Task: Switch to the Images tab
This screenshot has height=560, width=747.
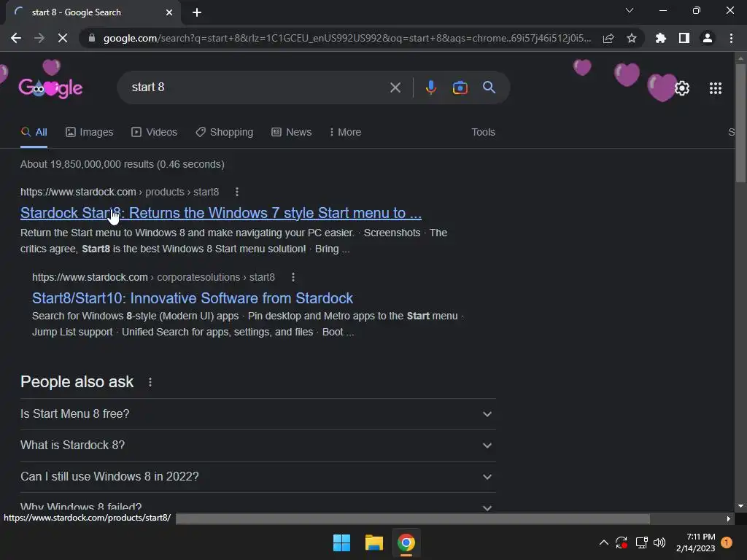Action: (90, 133)
